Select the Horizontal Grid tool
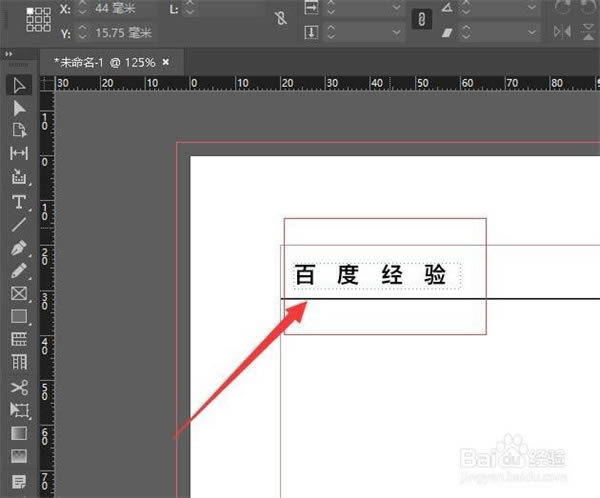This screenshot has height=498, width=600. click(19, 339)
